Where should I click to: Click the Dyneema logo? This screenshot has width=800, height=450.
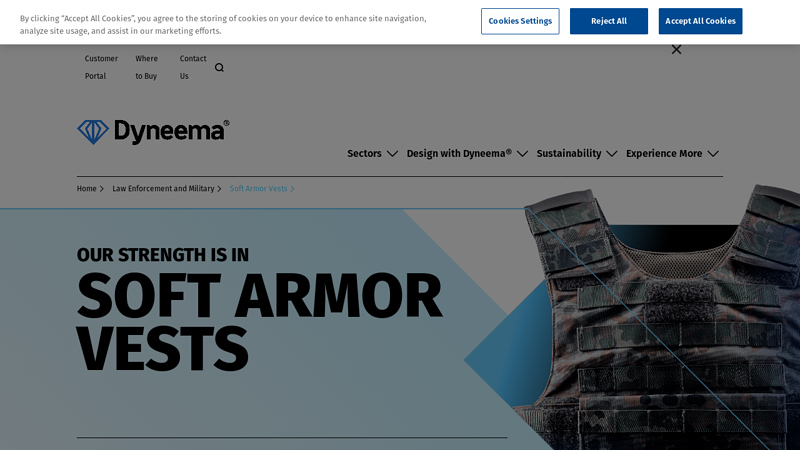click(x=153, y=132)
